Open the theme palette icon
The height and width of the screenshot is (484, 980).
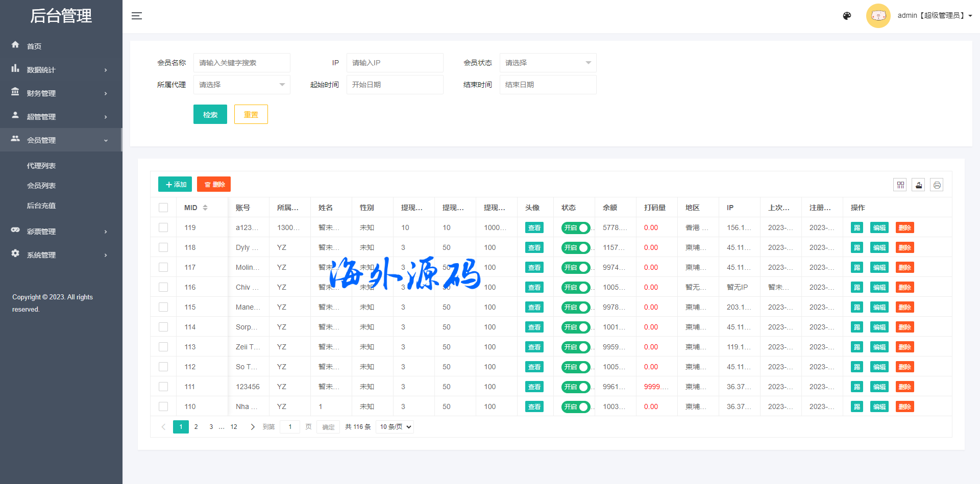point(847,16)
